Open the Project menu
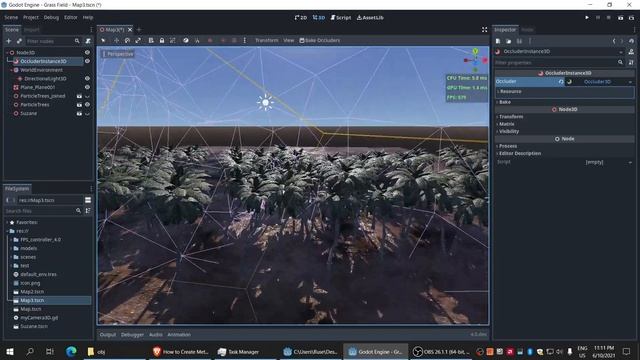Image resolution: width=640 pixels, height=360 pixels. [31, 18]
